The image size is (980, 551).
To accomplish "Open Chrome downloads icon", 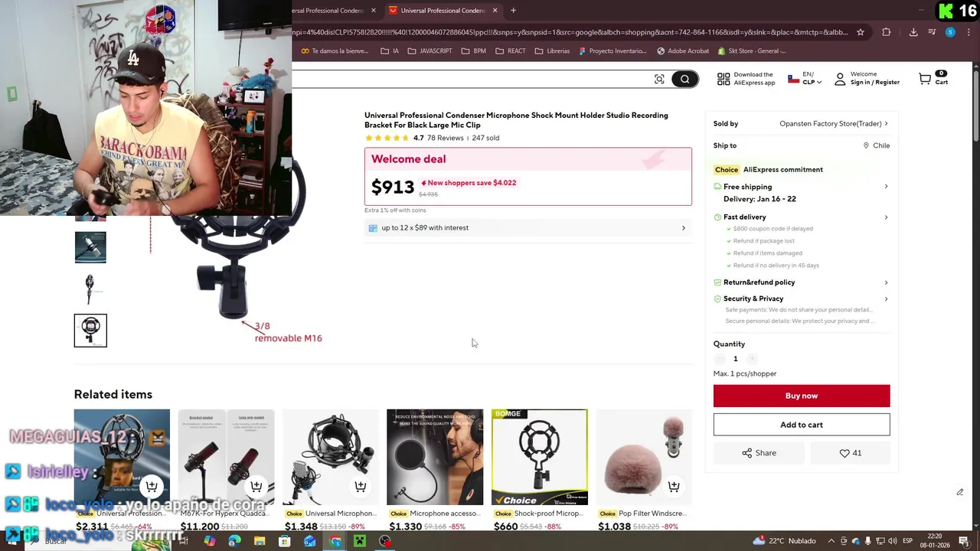I will (x=913, y=32).
